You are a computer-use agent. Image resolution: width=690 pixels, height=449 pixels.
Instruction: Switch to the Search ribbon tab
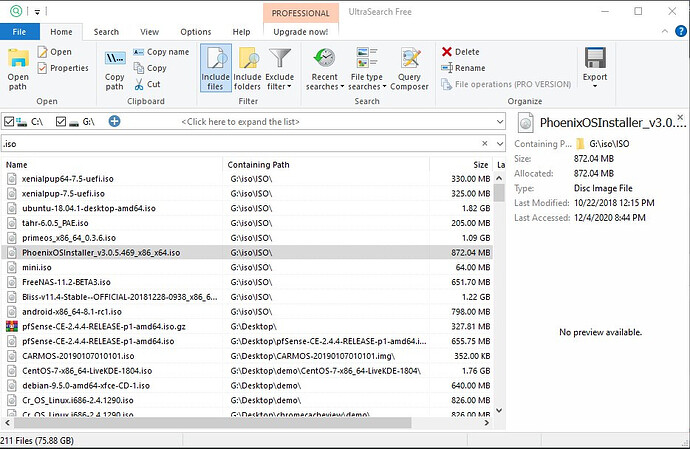(106, 32)
